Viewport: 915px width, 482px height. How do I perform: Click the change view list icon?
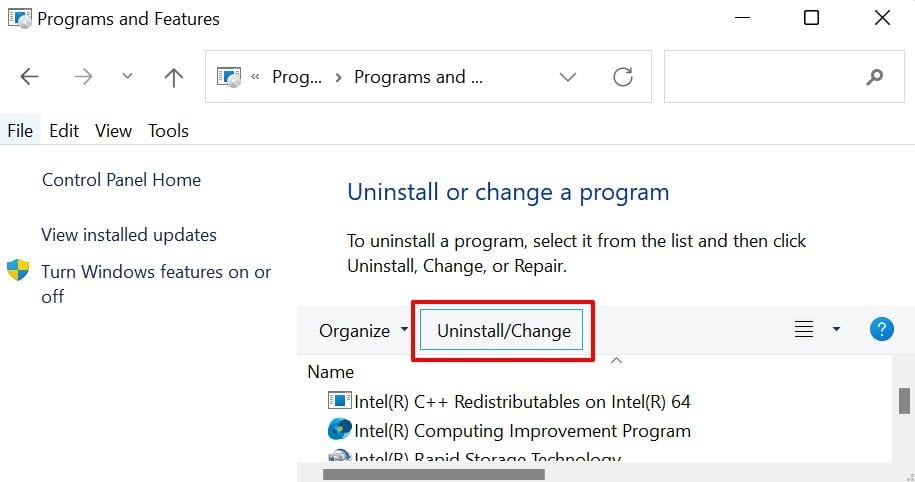pos(803,330)
